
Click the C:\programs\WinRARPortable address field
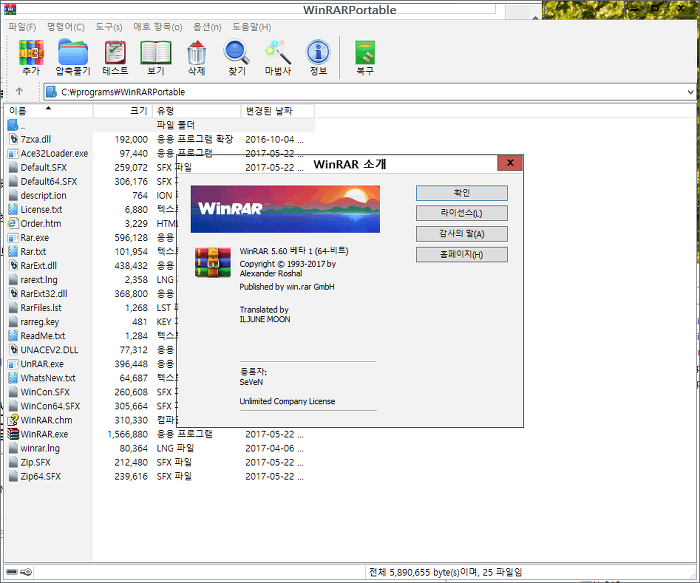[369, 92]
